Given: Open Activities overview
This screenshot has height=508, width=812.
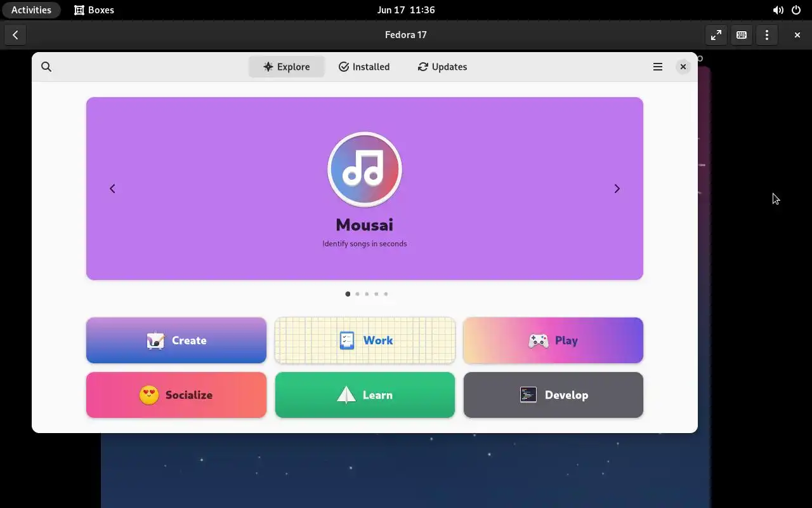Looking at the screenshot, I should pyautogui.click(x=31, y=10).
